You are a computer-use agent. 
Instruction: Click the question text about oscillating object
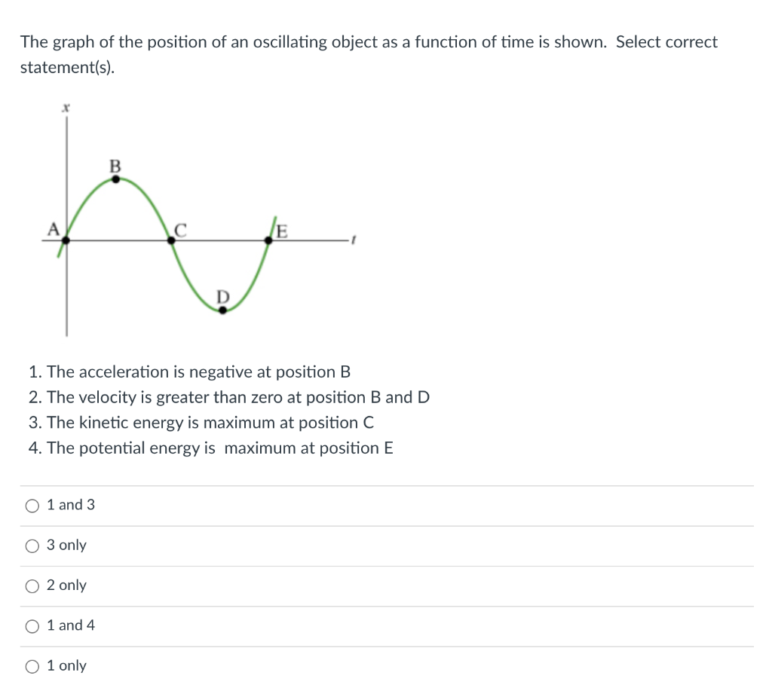click(368, 42)
